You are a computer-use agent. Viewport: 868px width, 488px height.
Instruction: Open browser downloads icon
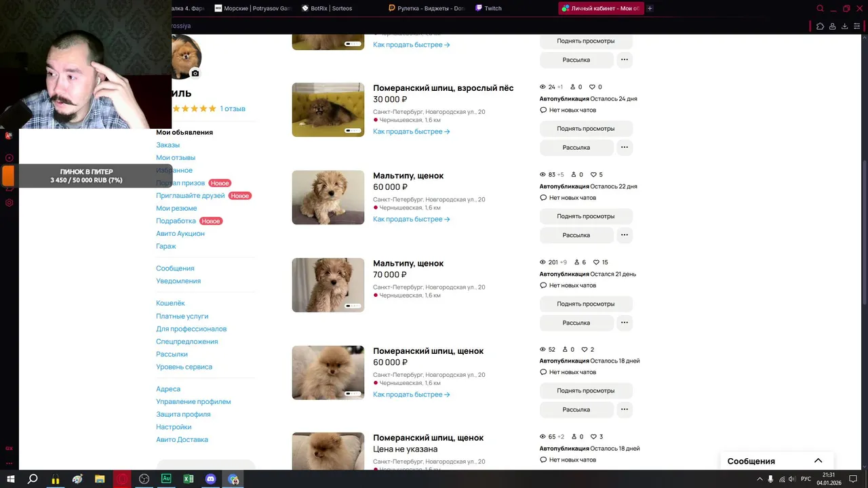pos(844,26)
